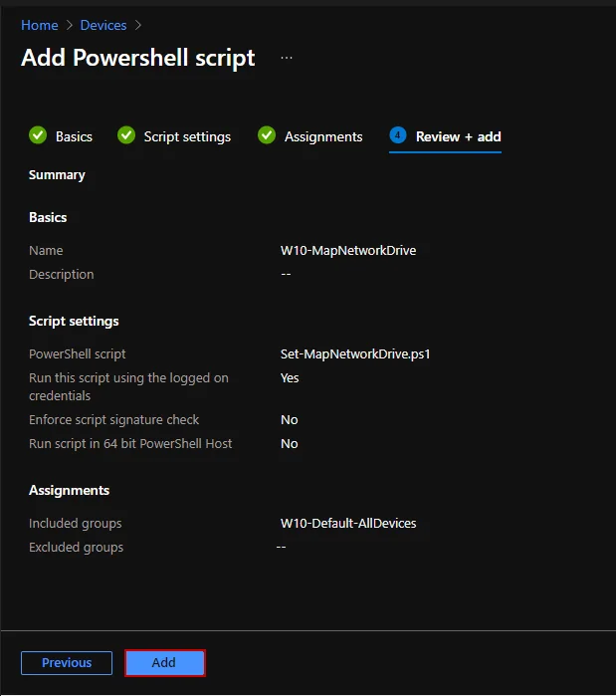The image size is (616, 696).
Task: Click the Assignments section heading
Action: tap(70, 490)
